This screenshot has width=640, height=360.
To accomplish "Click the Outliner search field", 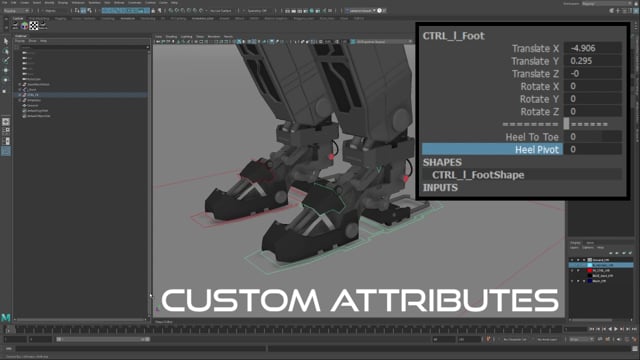I will coord(84,47).
